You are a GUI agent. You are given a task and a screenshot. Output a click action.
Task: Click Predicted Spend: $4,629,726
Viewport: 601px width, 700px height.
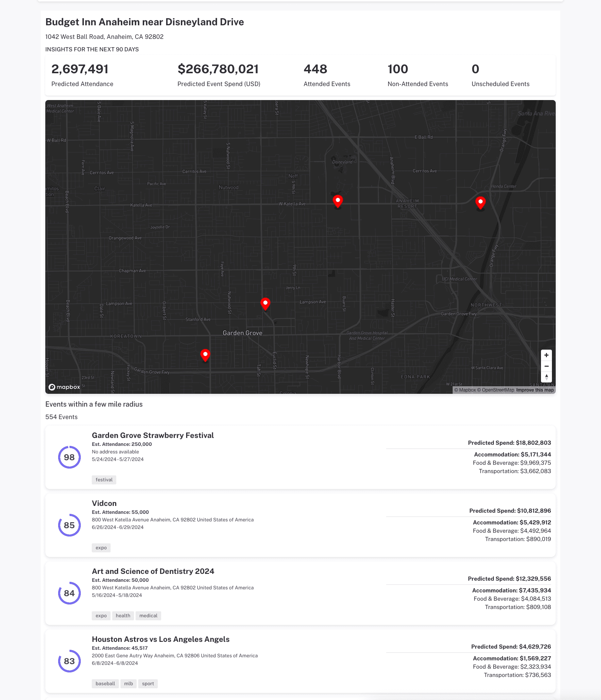click(x=511, y=647)
